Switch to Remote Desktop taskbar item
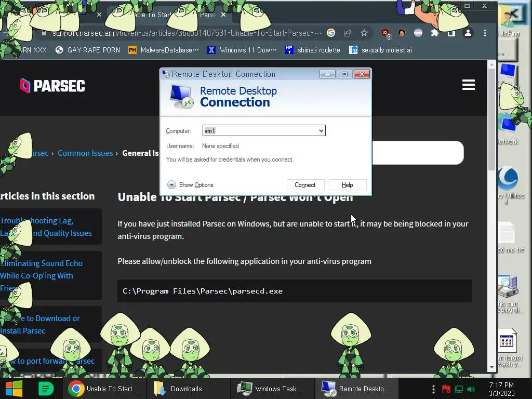The image size is (532, 399). tap(356, 389)
